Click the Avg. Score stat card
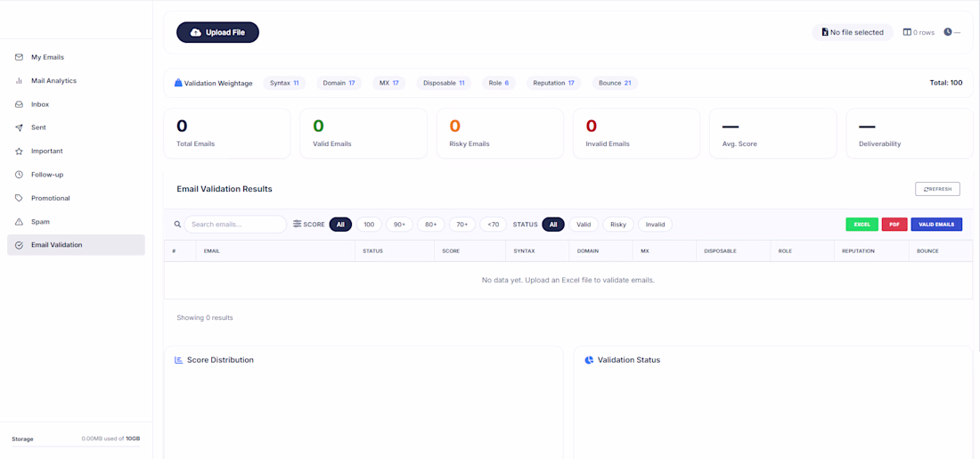 773,133
